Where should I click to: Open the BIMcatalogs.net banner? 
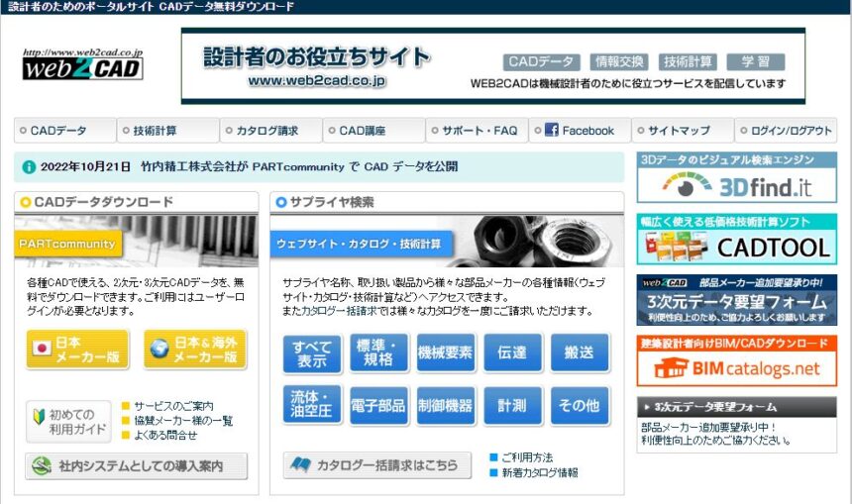pos(737,361)
